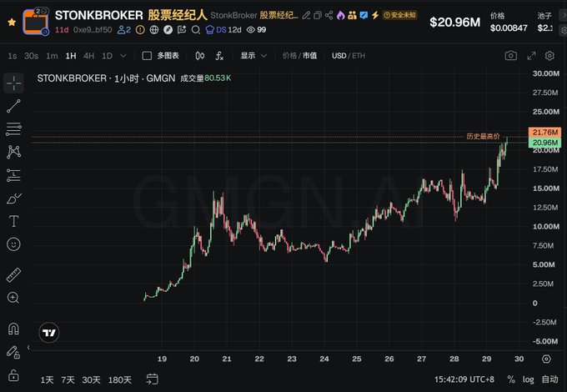Click the yellow lightning bolt icon
The image size is (567, 392).
coord(375,15)
